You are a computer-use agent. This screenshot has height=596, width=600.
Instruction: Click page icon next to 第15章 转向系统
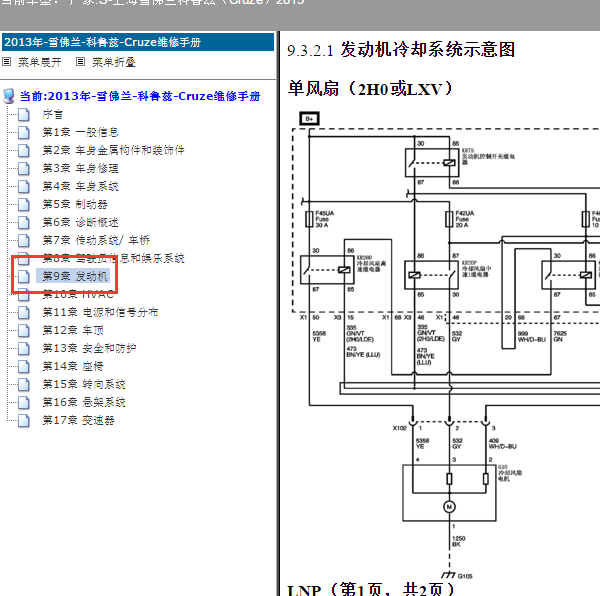24,384
